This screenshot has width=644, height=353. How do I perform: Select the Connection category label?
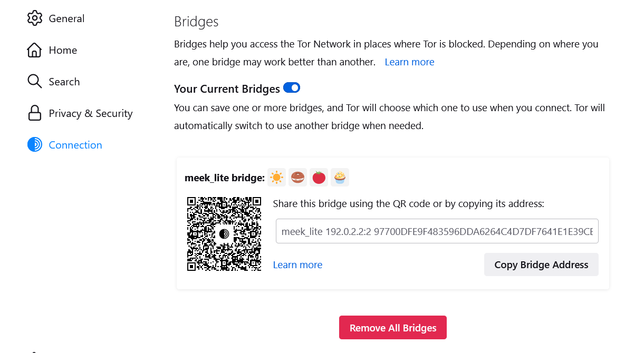click(x=75, y=145)
